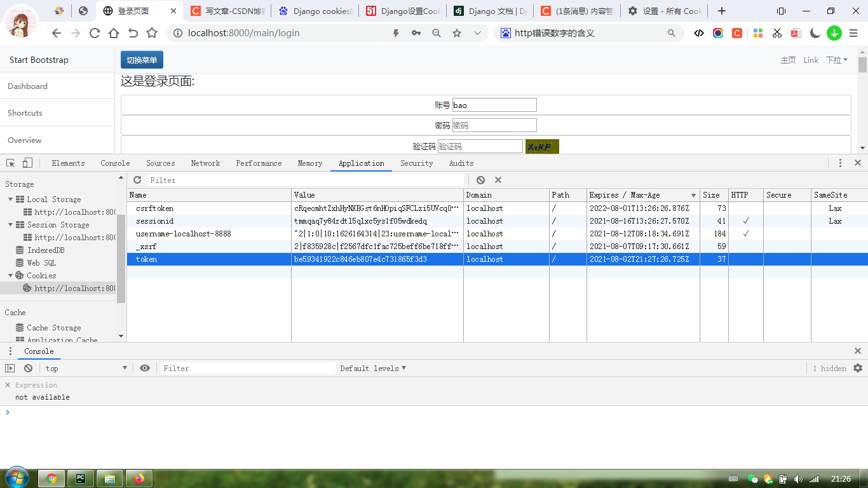
Task: Open the console drawer three-dot menu
Action: click(x=10, y=351)
